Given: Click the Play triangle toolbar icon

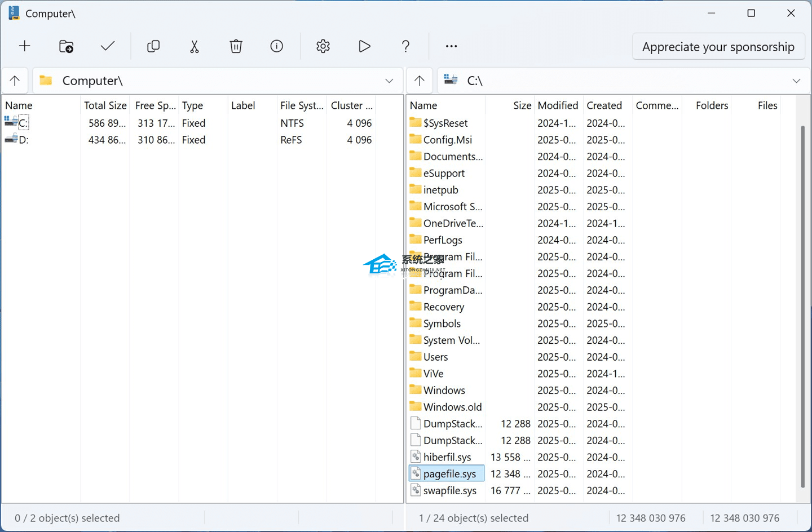Looking at the screenshot, I should point(364,46).
